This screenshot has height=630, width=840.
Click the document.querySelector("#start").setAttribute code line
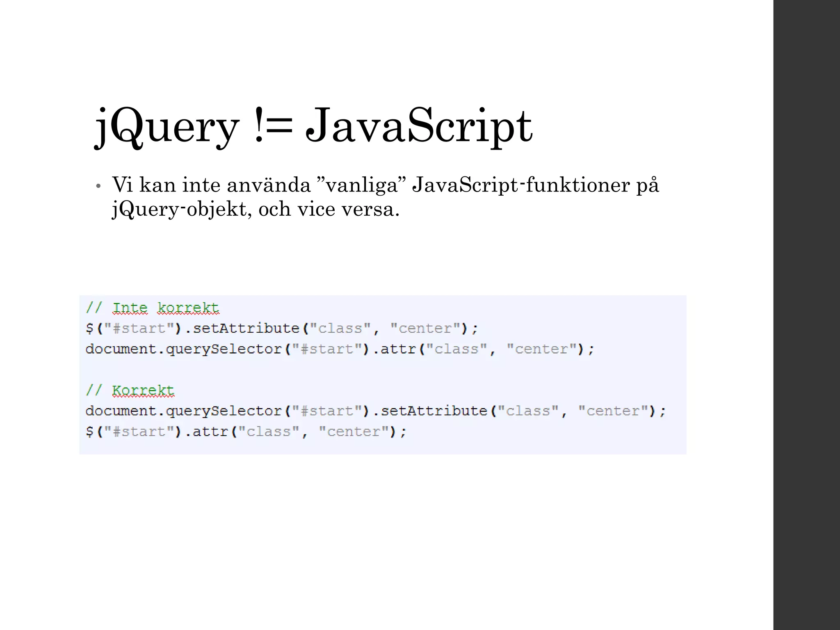pos(376,411)
